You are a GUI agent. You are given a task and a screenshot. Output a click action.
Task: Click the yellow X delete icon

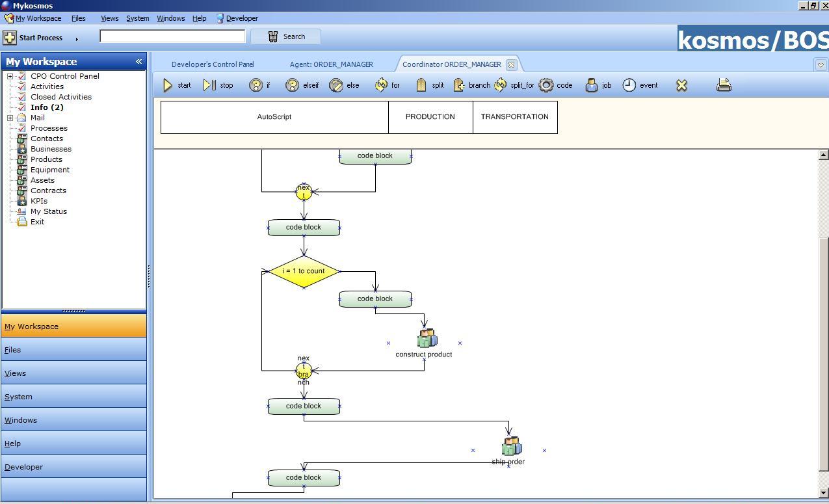coord(681,85)
